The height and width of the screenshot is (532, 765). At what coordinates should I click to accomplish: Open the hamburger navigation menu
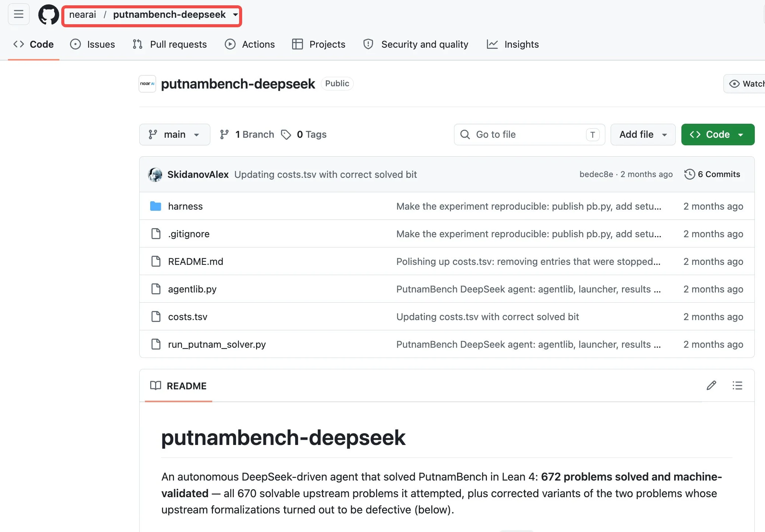click(x=19, y=14)
